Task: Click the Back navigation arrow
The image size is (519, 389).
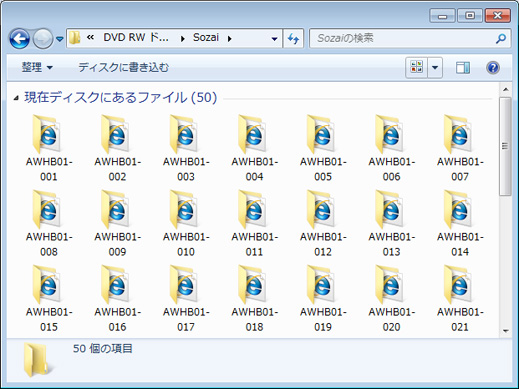Action: pos(19,39)
